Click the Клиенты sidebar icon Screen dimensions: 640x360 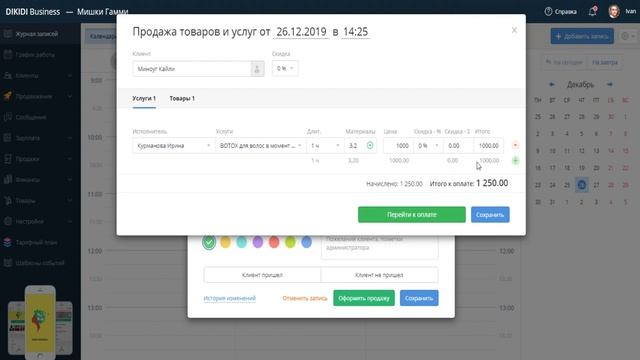(8, 76)
